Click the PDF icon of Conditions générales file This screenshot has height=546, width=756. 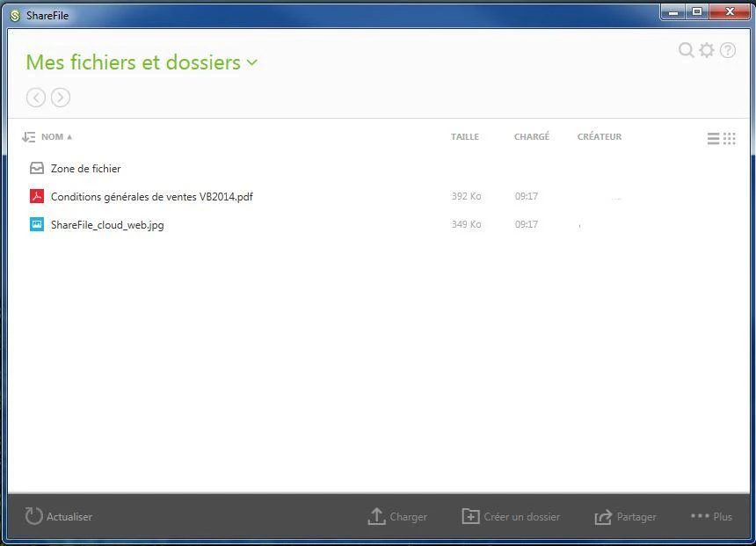tap(37, 196)
